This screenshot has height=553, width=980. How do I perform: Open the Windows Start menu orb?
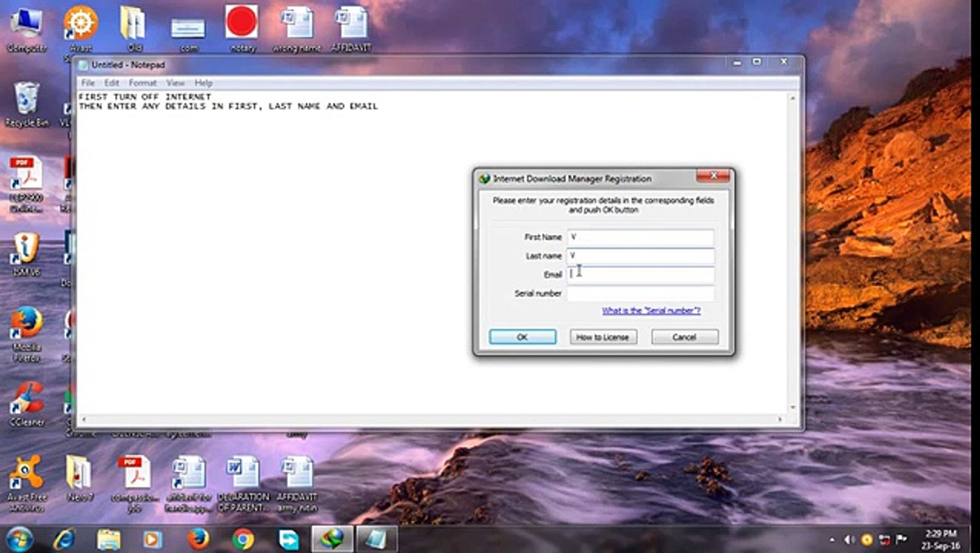[19, 539]
